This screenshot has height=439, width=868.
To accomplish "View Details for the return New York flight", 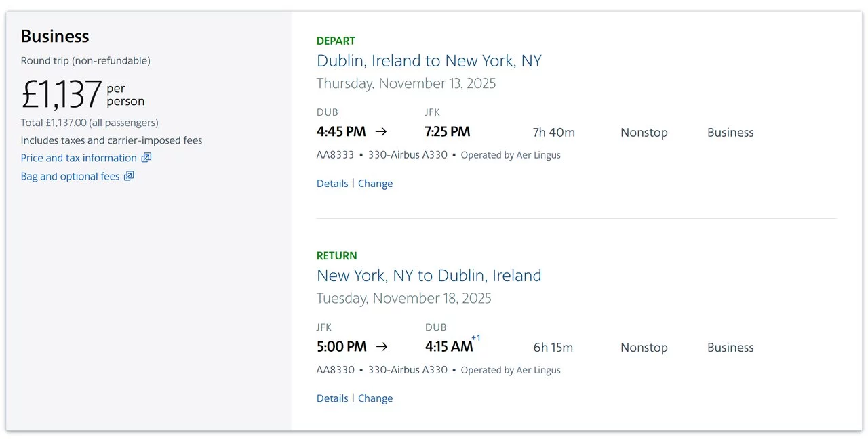I will [332, 398].
